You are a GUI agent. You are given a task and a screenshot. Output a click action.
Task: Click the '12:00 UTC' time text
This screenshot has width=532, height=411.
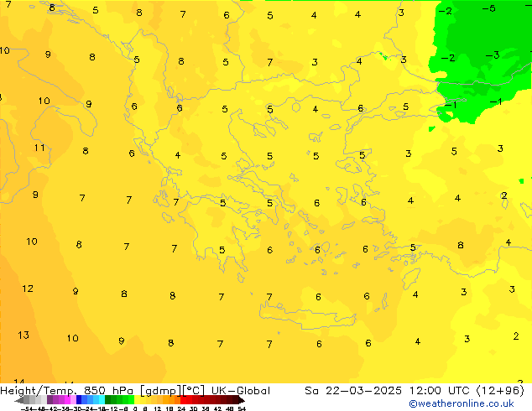click(441, 391)
